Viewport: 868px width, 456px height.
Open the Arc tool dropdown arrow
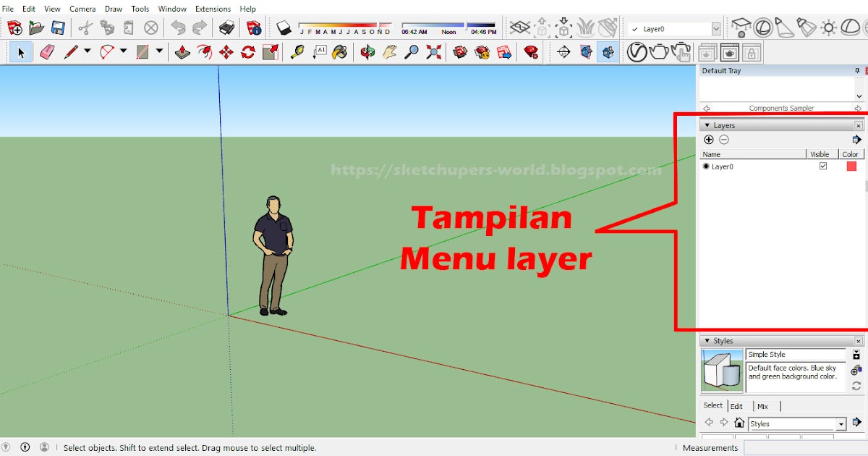123,51
